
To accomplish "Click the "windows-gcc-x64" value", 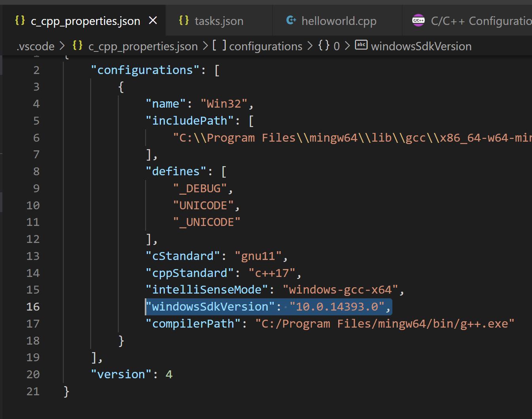I will pos(341,290).
